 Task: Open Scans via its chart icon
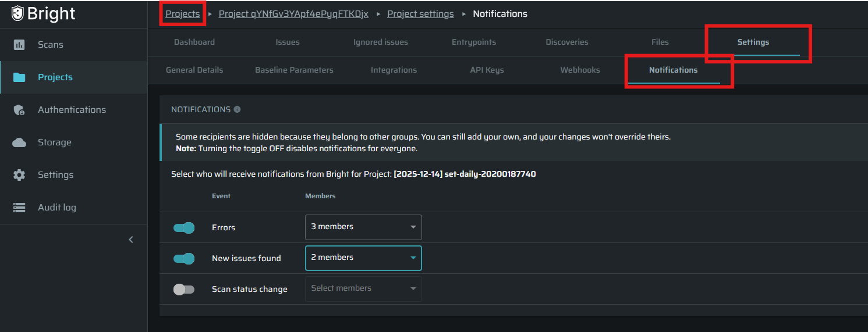(x=19, y=45)
